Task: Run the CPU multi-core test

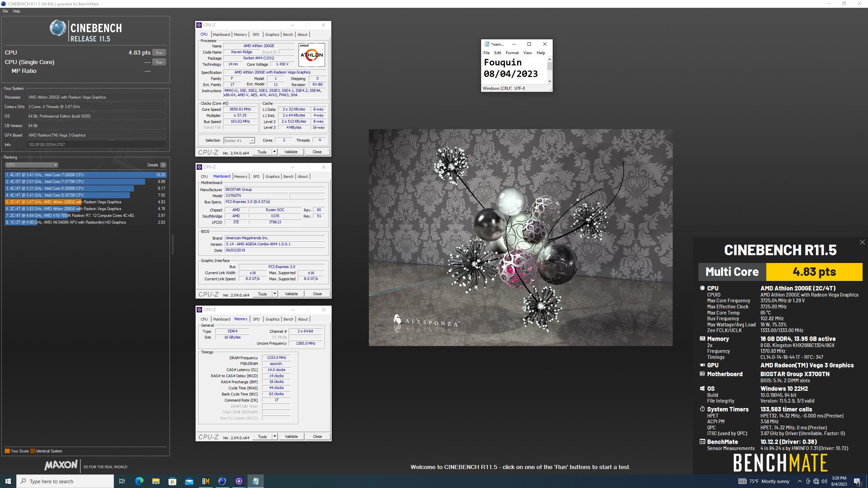Action: tap(159, 53)
